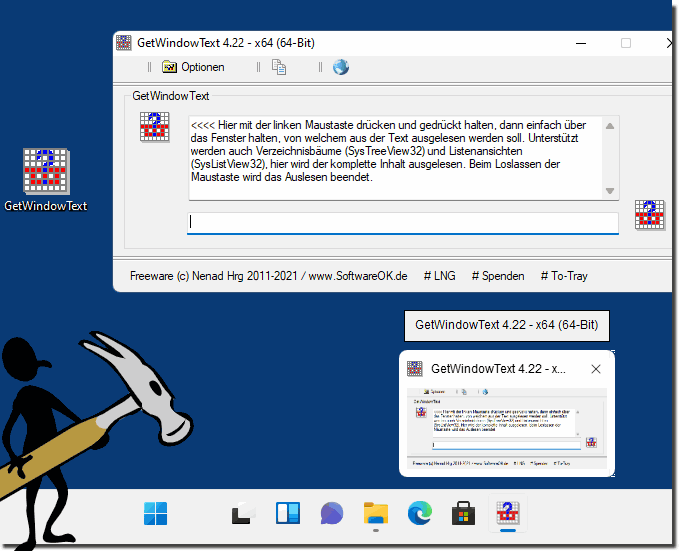Open the Chat taskbar icon

[x=332, y=513]
